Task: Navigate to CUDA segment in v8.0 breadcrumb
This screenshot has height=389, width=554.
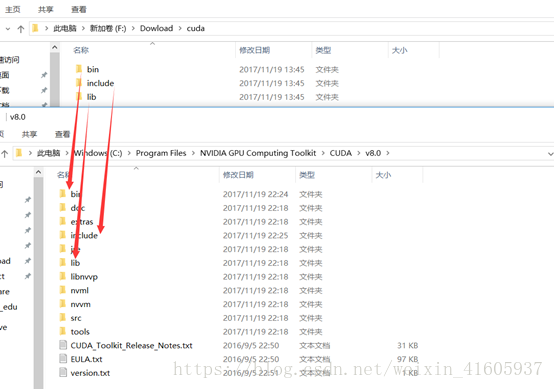Action: 341,153
